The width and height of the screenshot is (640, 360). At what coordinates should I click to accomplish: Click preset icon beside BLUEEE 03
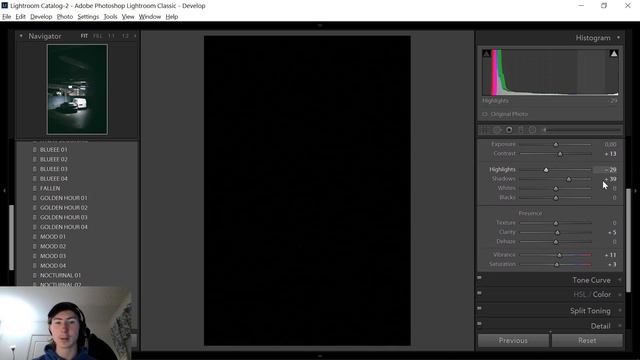(35, 169)
